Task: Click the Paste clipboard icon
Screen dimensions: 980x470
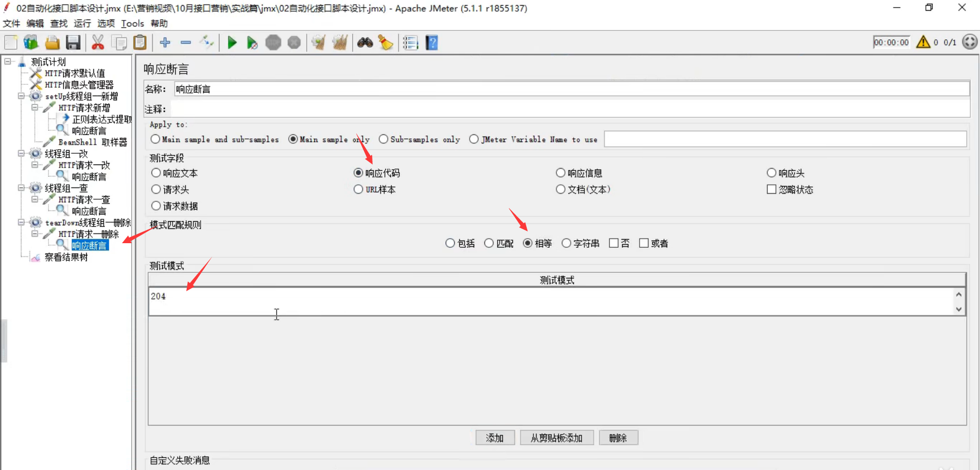Action: pyautogui.click(x=140, y=42)
